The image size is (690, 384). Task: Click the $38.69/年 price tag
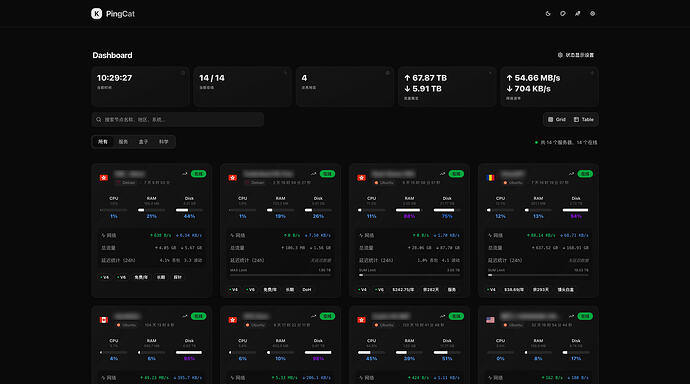pyautogui.click(x=514, y=289)
